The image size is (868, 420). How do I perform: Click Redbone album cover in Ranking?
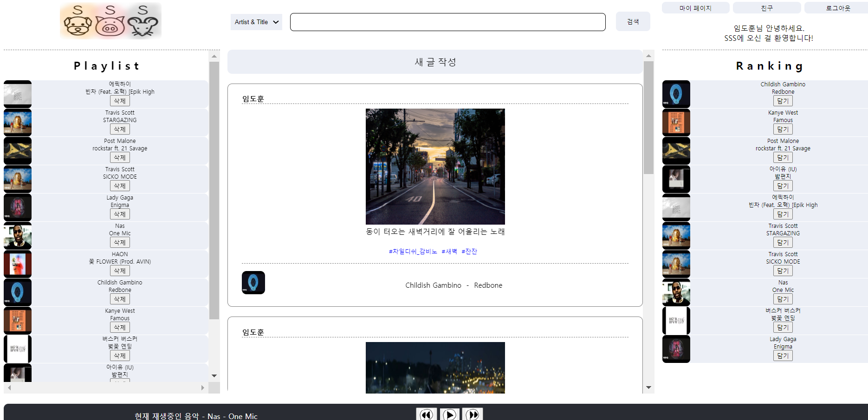[676, 94]
